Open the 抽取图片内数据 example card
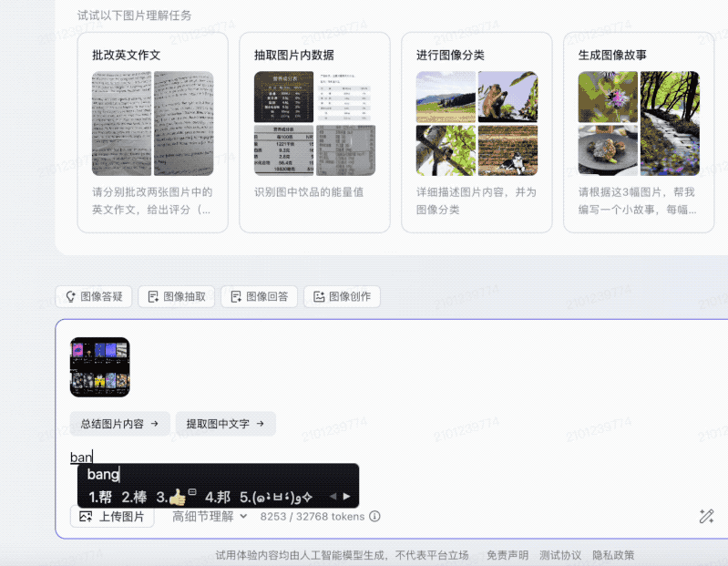728x566 pixels. pos(314,132)
